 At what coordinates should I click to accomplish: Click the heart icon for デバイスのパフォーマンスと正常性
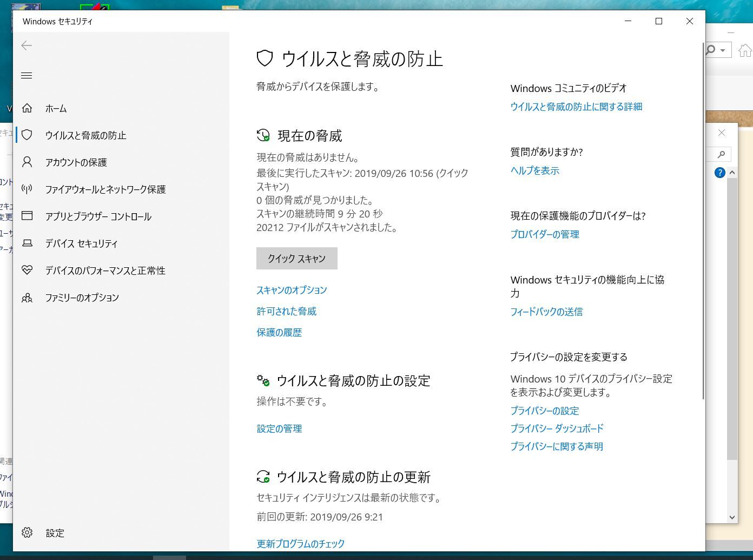tap(27, 270)
